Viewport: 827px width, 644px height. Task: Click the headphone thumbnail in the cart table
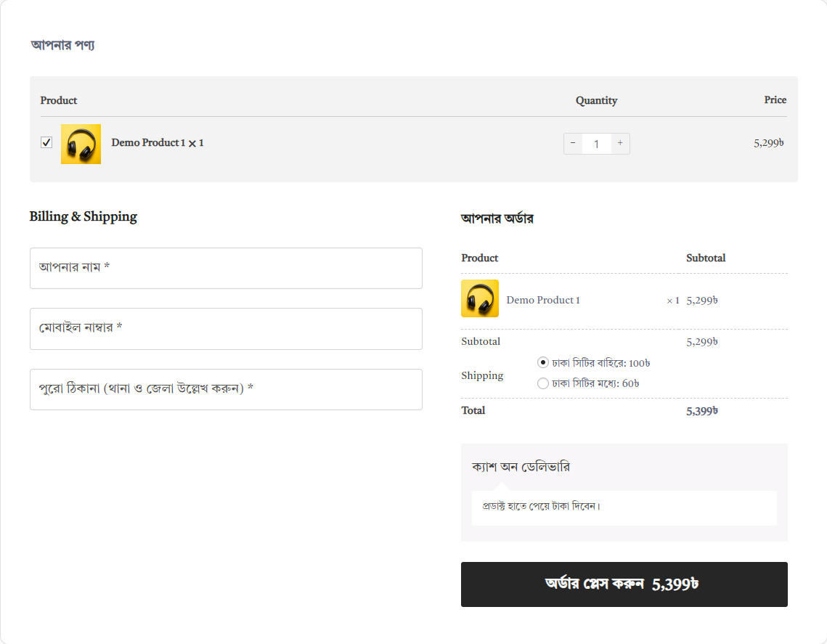(x=81, y=144)
